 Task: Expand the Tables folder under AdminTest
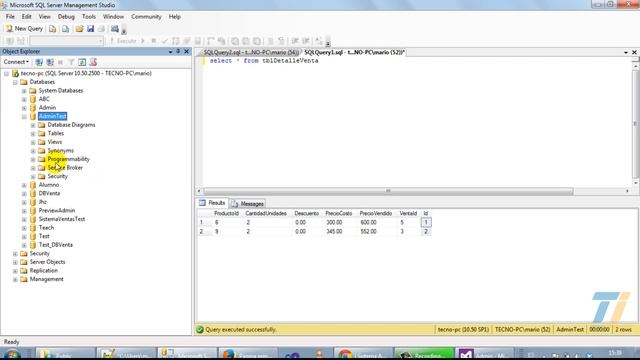33,133
